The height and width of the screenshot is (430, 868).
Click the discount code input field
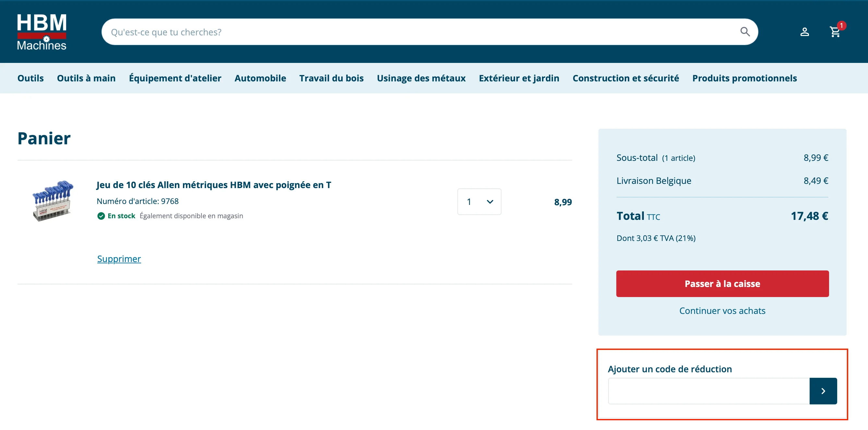(708, 391)
